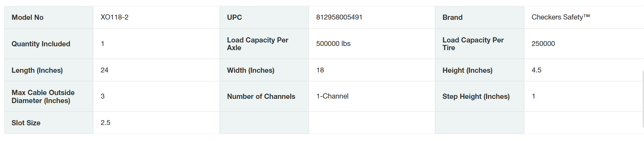Select the XO118-2 model number value
The image size is (644, 141).
click(115, 17)
